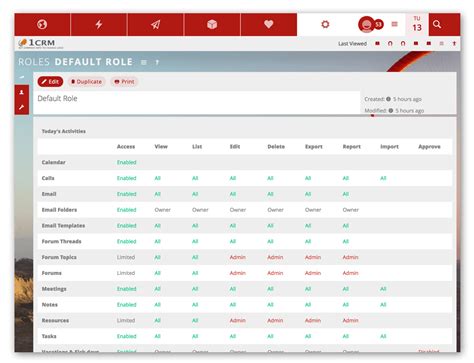Click the up arrow beside the title menu
Viewport: 474px width, 363px height.
click(157, 62)
